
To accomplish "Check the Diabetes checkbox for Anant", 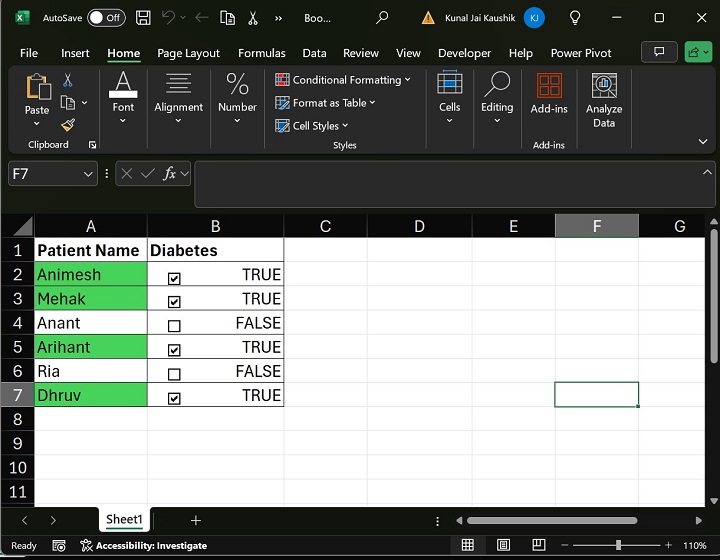I will click(175, 326).
